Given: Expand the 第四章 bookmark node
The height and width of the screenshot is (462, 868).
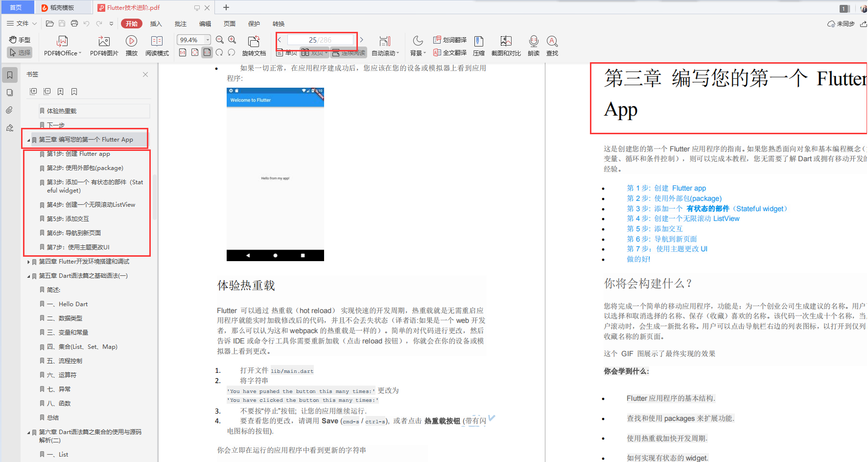Looking at the screenshot, I should click(28, 262).
